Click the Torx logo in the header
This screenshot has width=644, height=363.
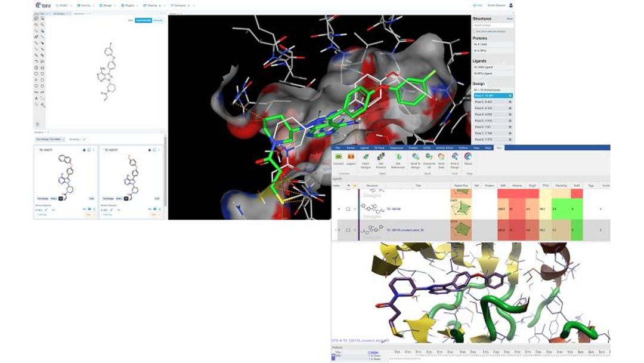coord(43,5)
